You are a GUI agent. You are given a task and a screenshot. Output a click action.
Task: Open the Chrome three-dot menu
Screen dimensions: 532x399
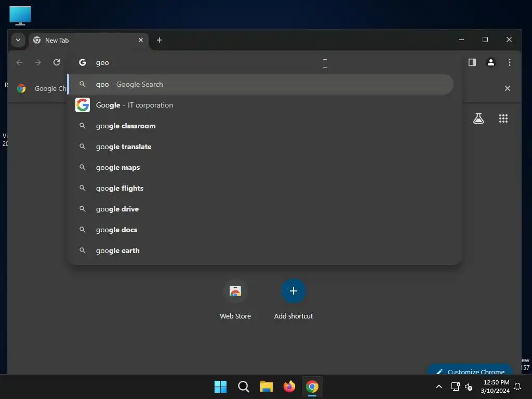tap(509, 62)
